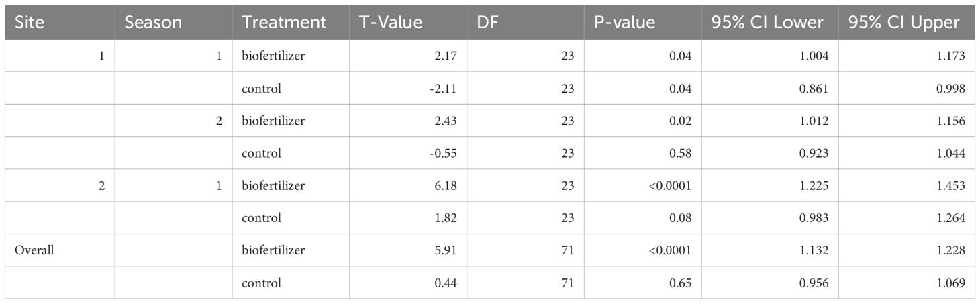This screenshot has width=980, height=304.
Task: Select the CI Upper cell 1.069
Action: pos(953,283)
